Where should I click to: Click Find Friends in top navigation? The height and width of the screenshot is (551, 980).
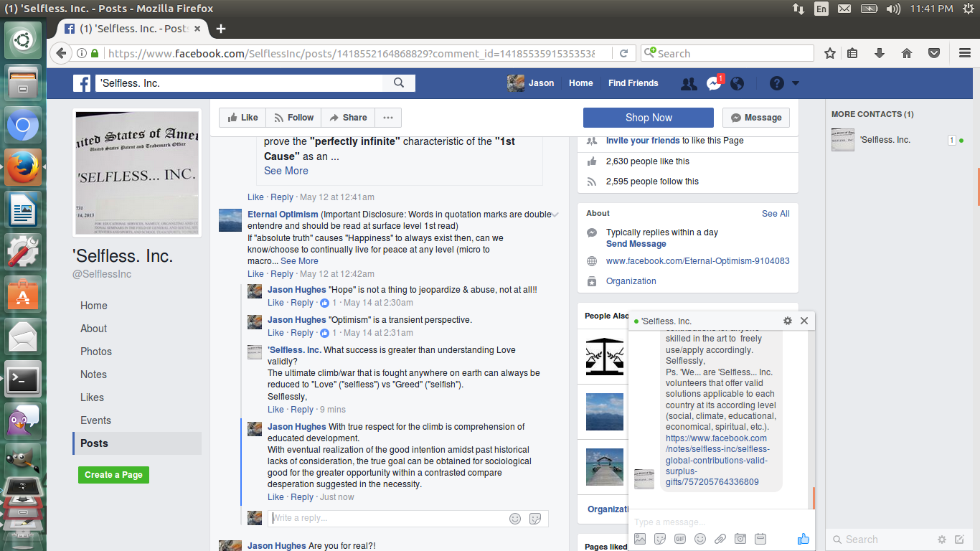pyautogui.click(x=633, y=83)
